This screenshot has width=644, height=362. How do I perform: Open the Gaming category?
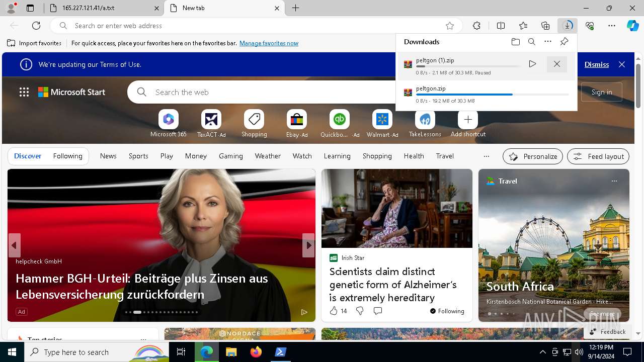click(231, 156)
